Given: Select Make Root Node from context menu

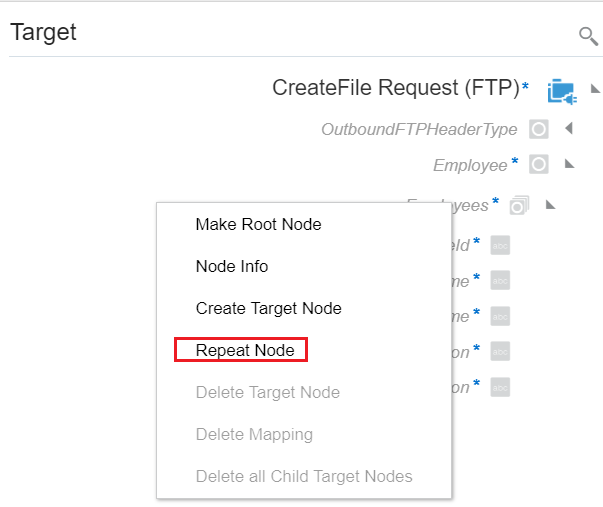Looking at the screenshot, I should click(258, 224).
